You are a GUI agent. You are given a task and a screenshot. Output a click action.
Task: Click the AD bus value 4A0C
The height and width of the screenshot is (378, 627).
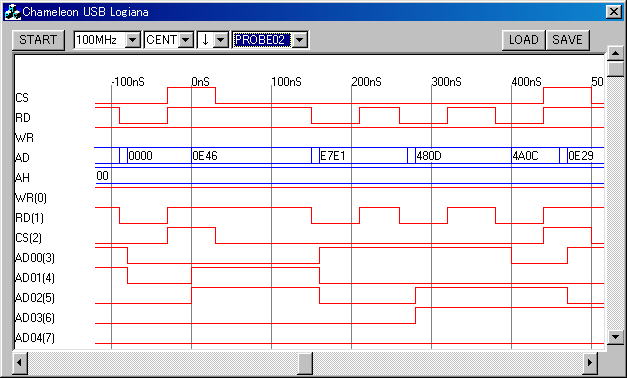[525, 156]
